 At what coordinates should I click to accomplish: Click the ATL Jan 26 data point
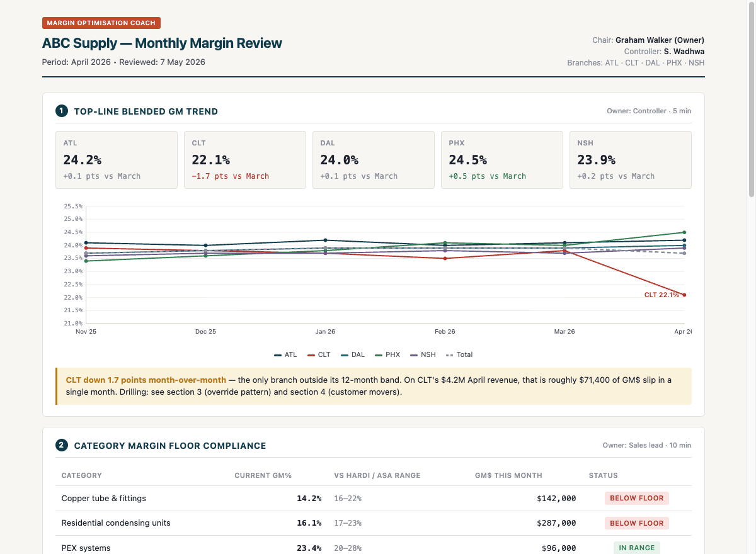[325, 240]
